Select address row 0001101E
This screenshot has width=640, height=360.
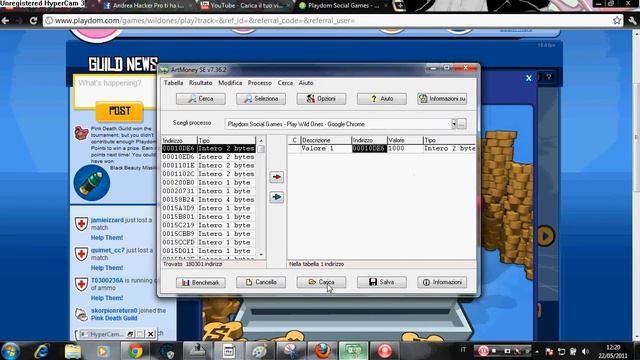point(209,166)
